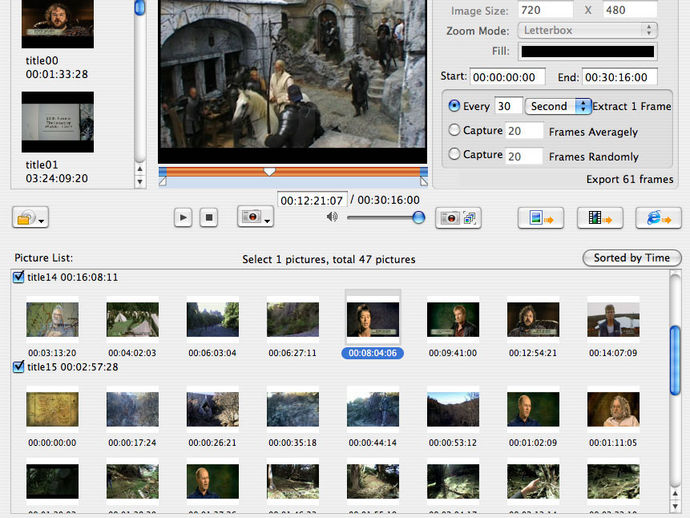Screen dimensions: 690x518
Task: Select the picture at 00:12:54:21
Action: click(x=533, y=320)
